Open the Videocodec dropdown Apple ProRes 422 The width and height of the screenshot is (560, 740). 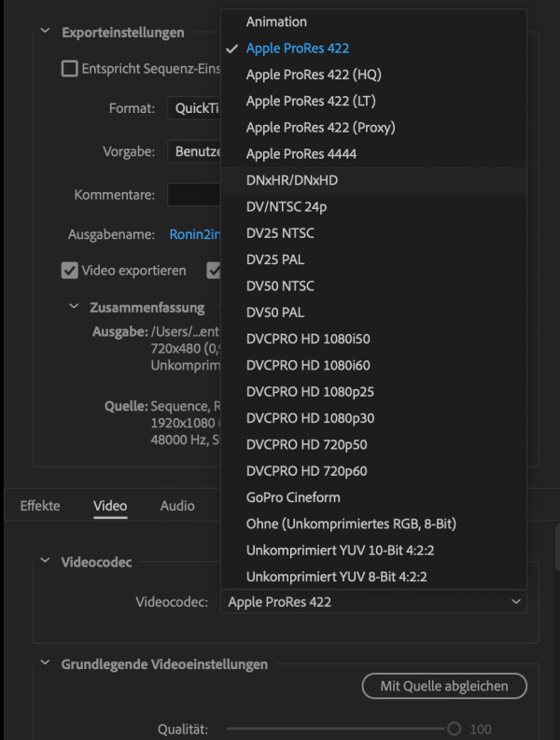373,602
